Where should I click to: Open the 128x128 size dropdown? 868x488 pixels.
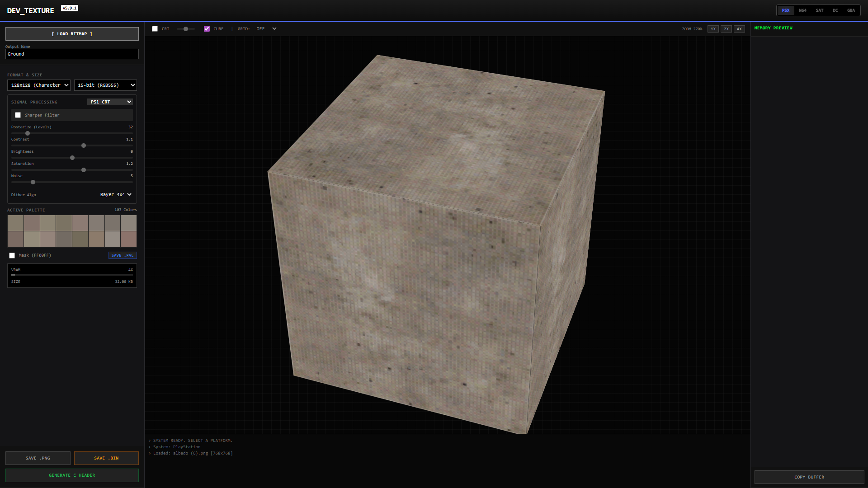pos(39,85)
